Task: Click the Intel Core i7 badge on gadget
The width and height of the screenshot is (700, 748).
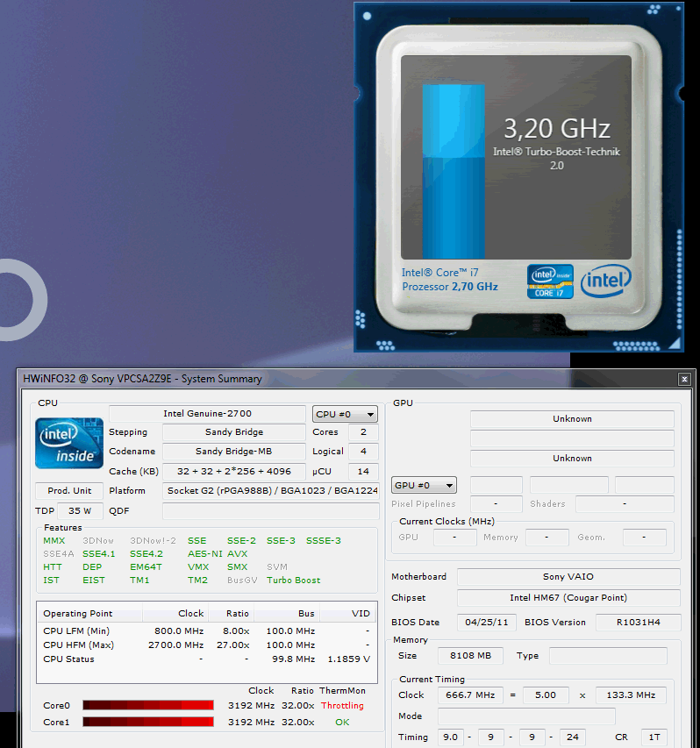Action: coord(550,281)
